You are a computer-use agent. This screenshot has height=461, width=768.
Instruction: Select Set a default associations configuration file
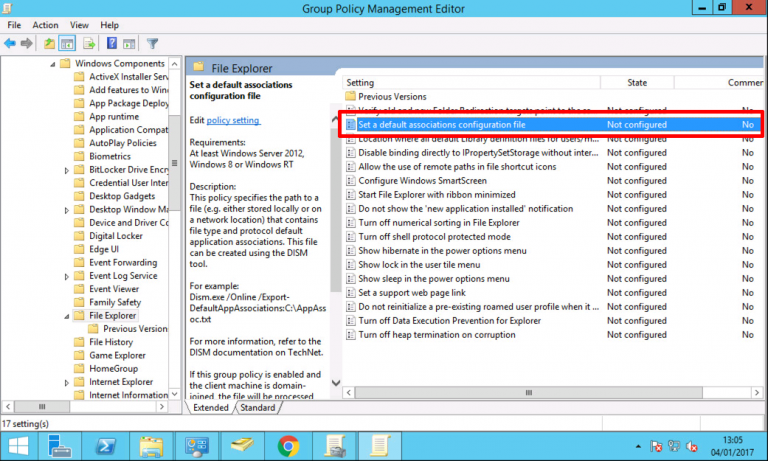click(551, 124)
